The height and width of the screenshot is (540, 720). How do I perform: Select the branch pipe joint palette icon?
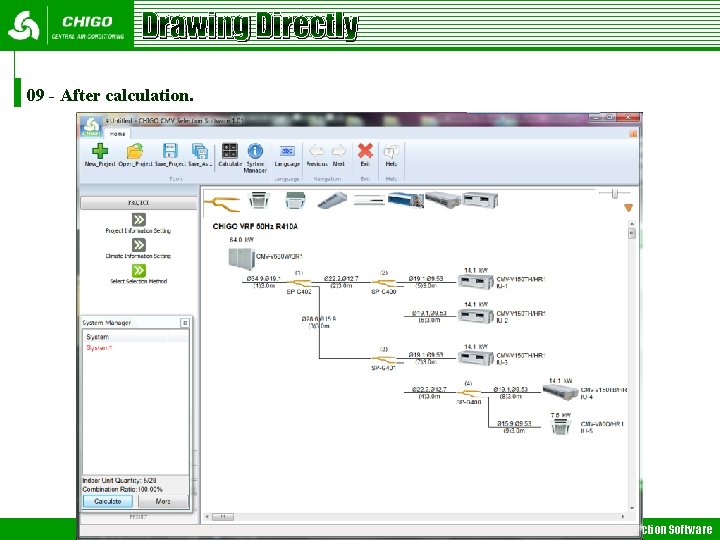[222, 202]
